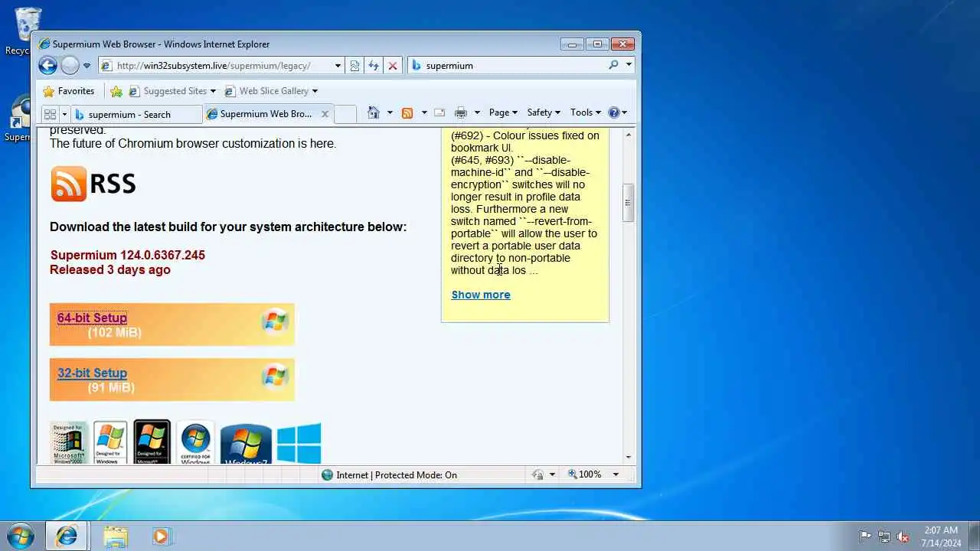The image size is (980, 551).
Task: Click Windows logo beside 64-bit Setup
Action: (x=275, y=321)
